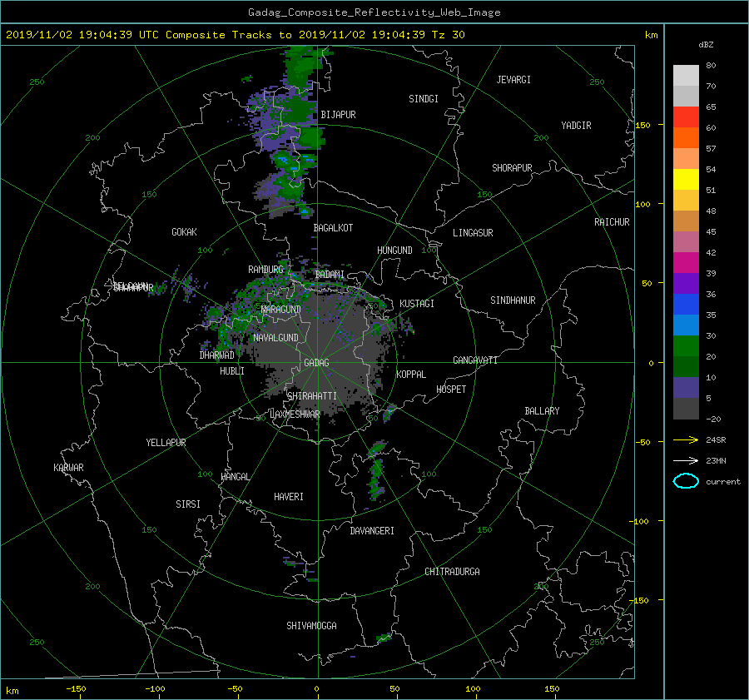Click the green echo near Shivamogga

coord(384,638)
